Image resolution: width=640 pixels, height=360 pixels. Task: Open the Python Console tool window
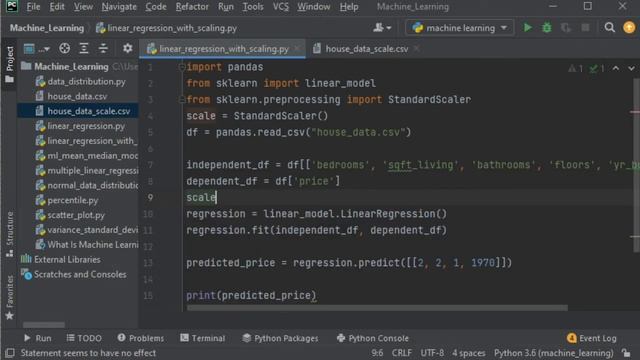point(373,338)
